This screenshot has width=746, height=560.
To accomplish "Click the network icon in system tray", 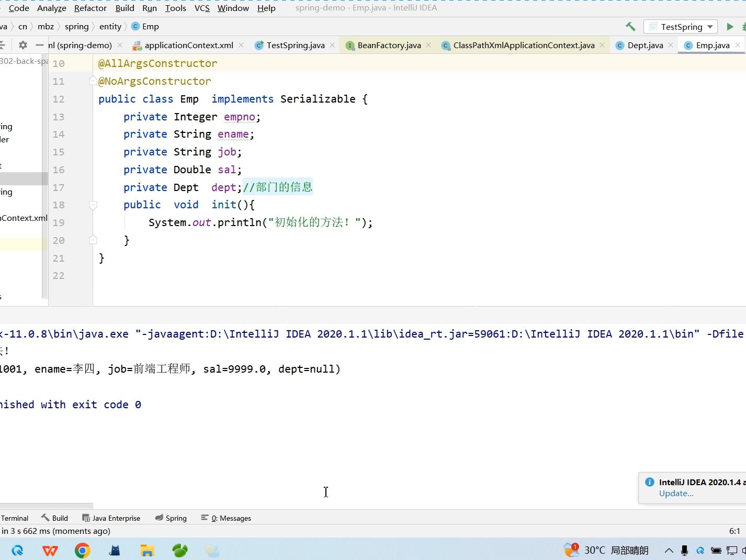I will point(731,550).
